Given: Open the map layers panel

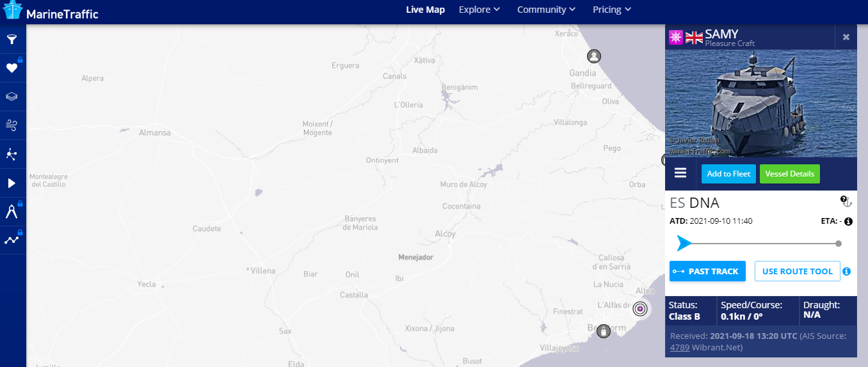Looking at the screenshot, I should (12, 97).
